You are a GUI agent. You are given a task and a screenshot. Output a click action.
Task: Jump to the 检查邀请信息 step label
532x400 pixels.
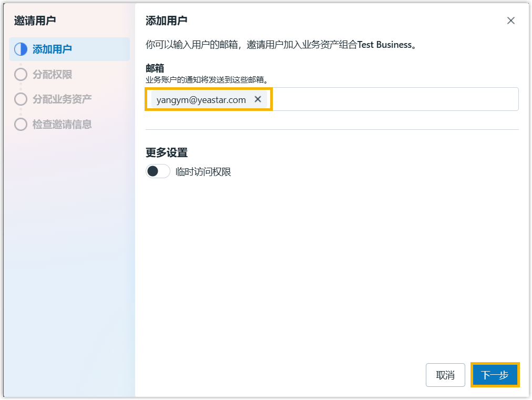(62, 125)
